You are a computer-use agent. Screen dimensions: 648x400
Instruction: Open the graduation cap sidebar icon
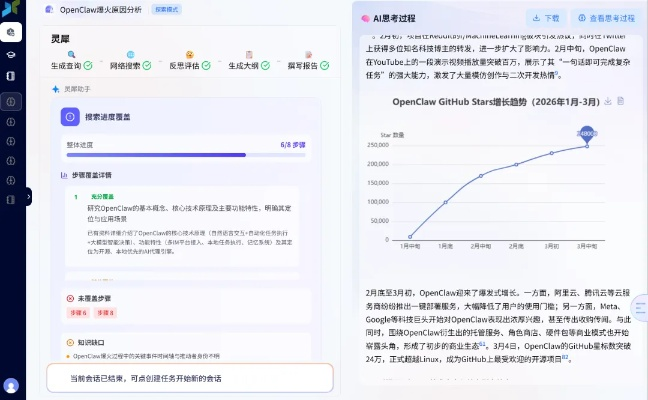tap(11, 55)
